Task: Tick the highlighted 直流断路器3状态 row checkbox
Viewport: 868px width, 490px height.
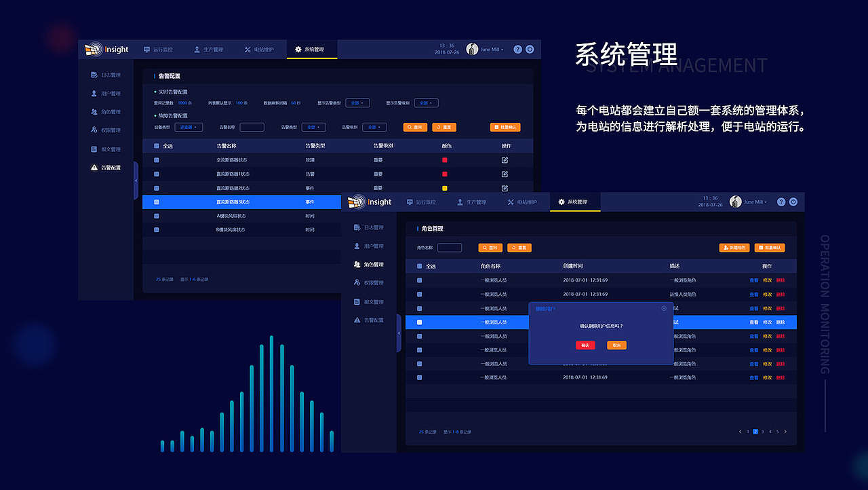Action: (x=157, y=202)
